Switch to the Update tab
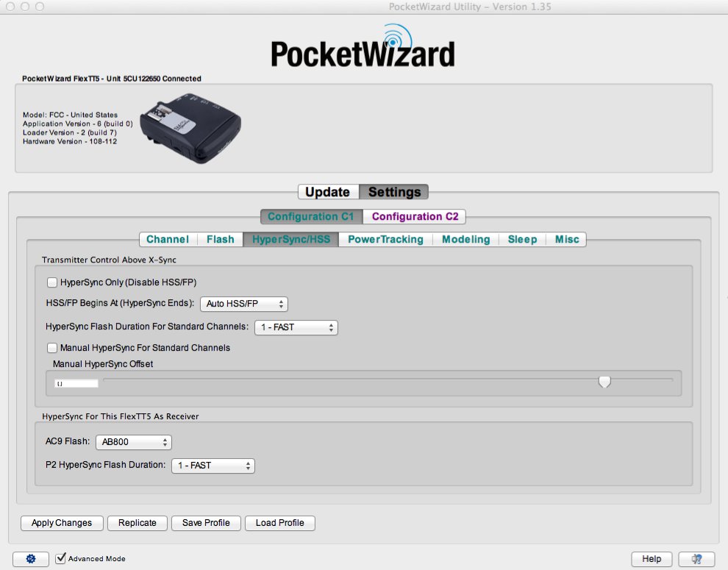This screenshot has height=570, width=728. click(x=327, y=192)
